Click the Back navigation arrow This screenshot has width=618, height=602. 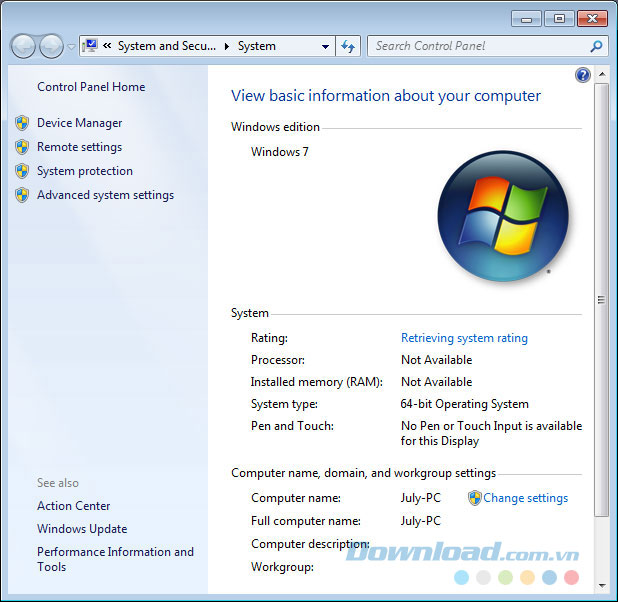click(23, 47)
